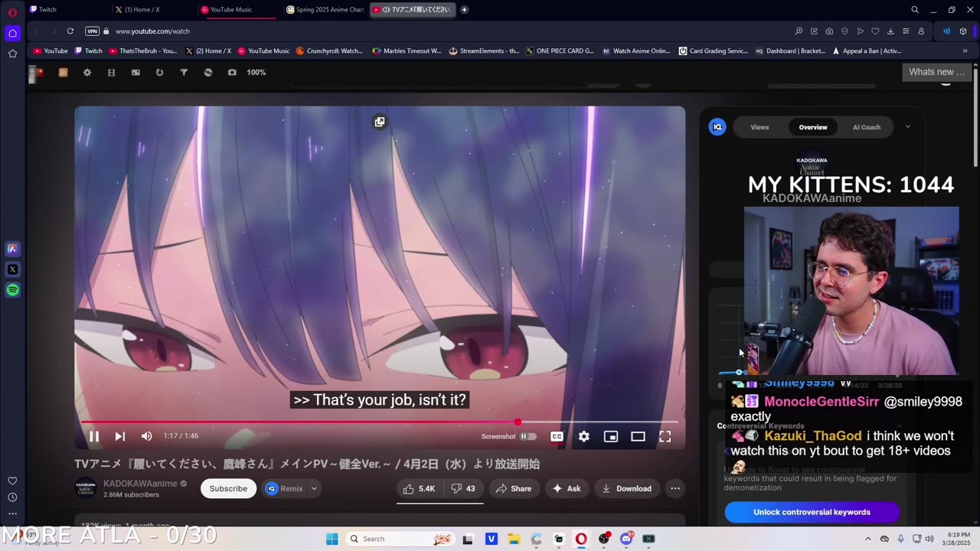Screen dimensions: 980x551
Task: Click Unlock controversial keywords button
Action: (x=812, y=512)
